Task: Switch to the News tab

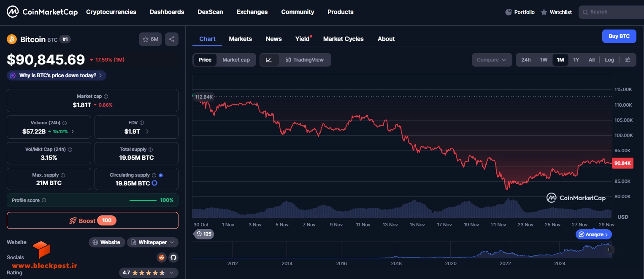Action: [x=273, y=39]
